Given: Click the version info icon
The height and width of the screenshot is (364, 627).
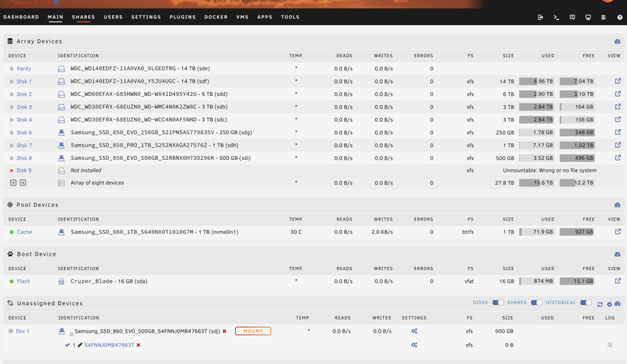Looking at the screenshot, I should 56,3.
